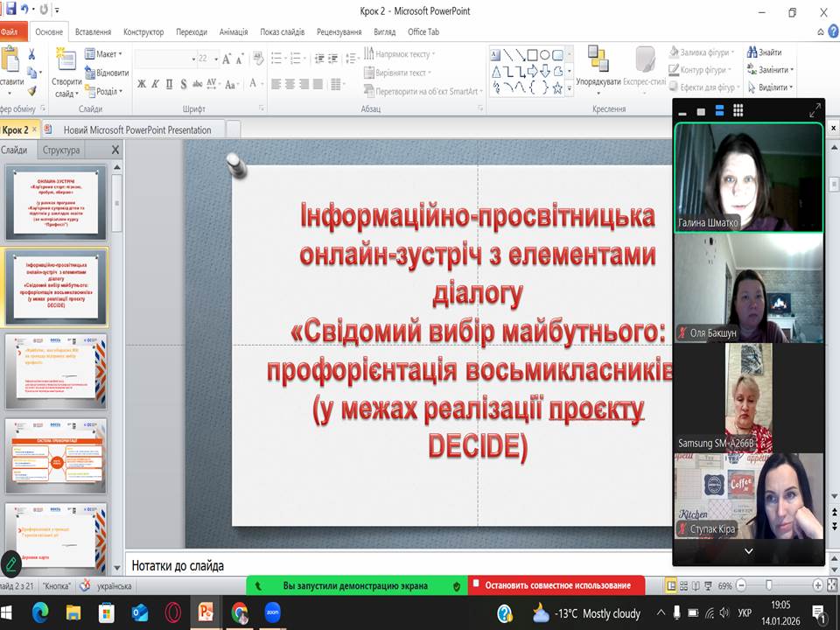
Task: Click the Відновити (Reset) button
Action: (x=107, y=73)
